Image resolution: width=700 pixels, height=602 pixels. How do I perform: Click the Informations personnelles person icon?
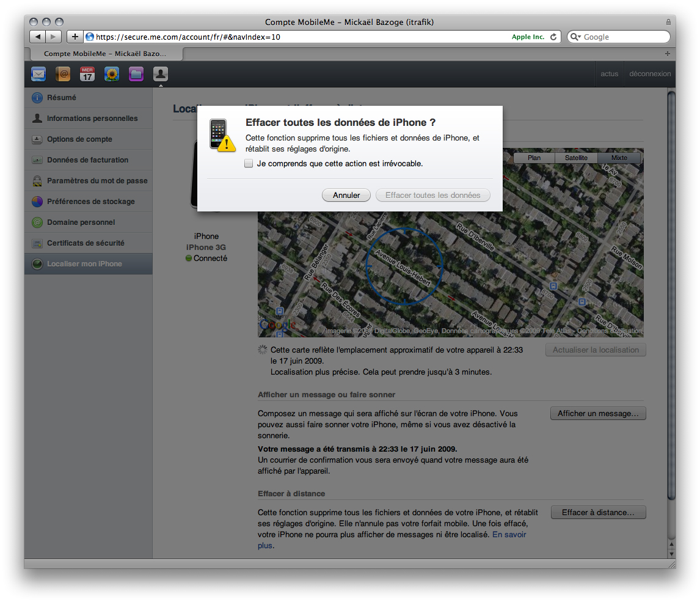[x=37, y=119]
